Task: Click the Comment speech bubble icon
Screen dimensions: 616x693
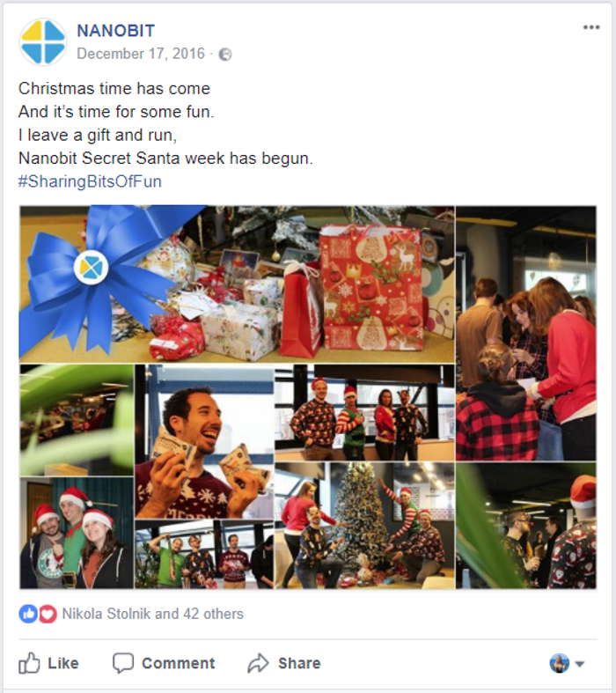Action: (122, 663)
